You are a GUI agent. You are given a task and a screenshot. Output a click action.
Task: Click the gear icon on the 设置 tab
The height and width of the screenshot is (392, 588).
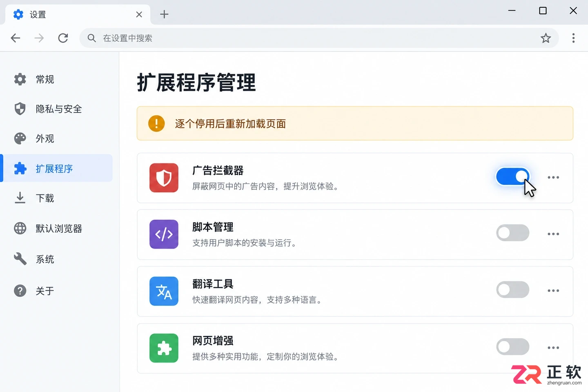pos(18,15)
